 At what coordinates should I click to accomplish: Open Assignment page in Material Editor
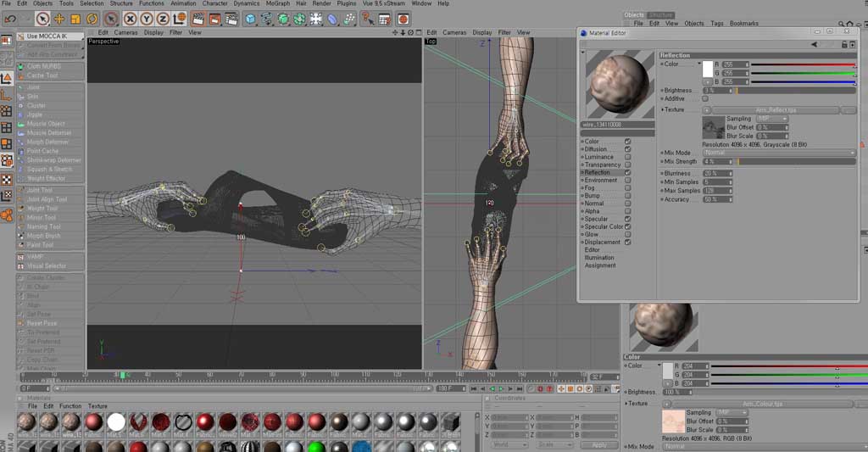click(x=600, y=265)
